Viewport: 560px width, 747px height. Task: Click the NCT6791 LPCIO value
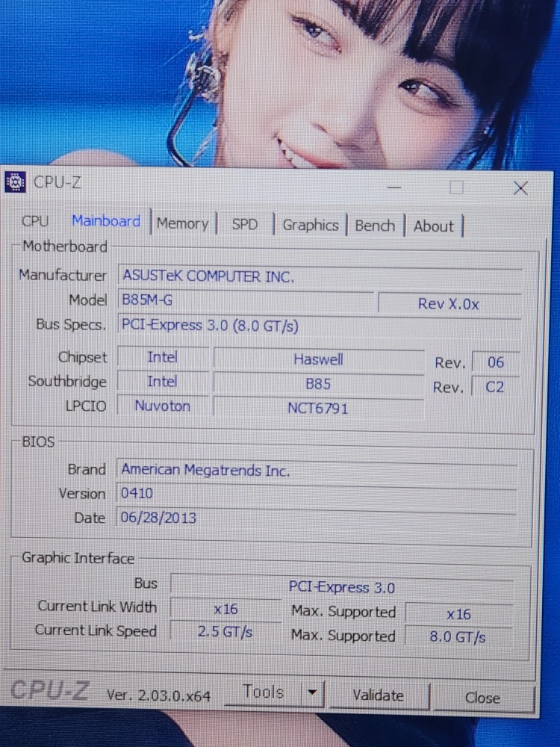pos(318,409)
